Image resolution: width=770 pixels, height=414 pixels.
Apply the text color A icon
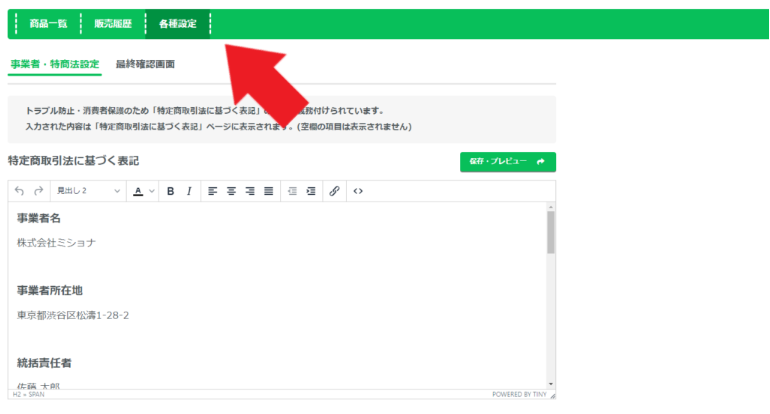pos(138,191)
